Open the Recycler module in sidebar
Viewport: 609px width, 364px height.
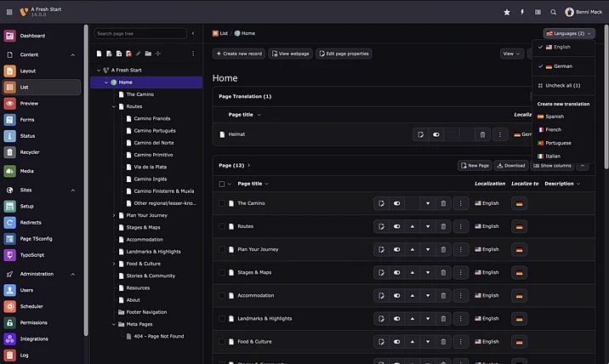28,152
